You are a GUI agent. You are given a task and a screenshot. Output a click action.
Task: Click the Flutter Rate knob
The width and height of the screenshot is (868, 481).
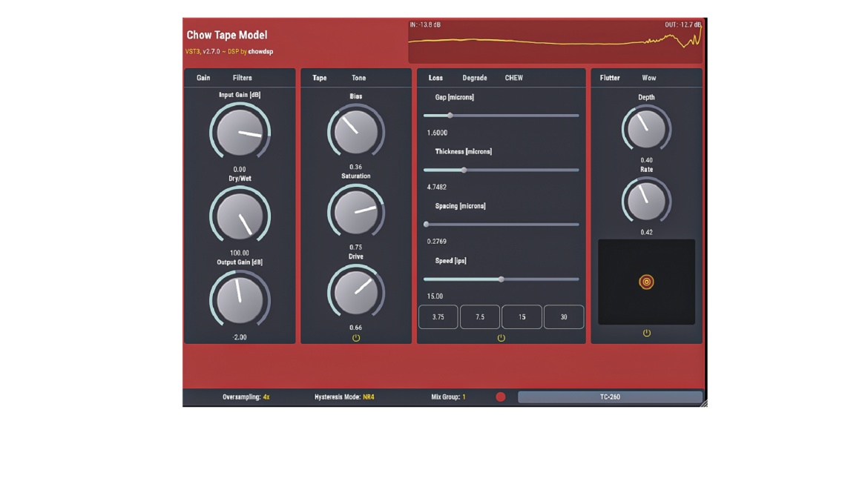[646, 201]
